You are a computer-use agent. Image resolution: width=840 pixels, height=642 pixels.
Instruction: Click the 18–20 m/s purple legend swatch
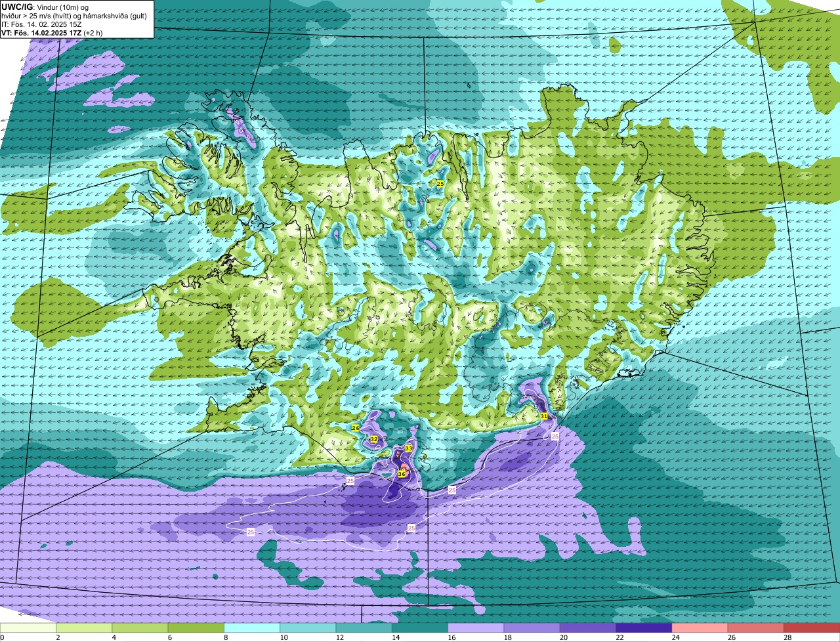click(x=532, y=628)
